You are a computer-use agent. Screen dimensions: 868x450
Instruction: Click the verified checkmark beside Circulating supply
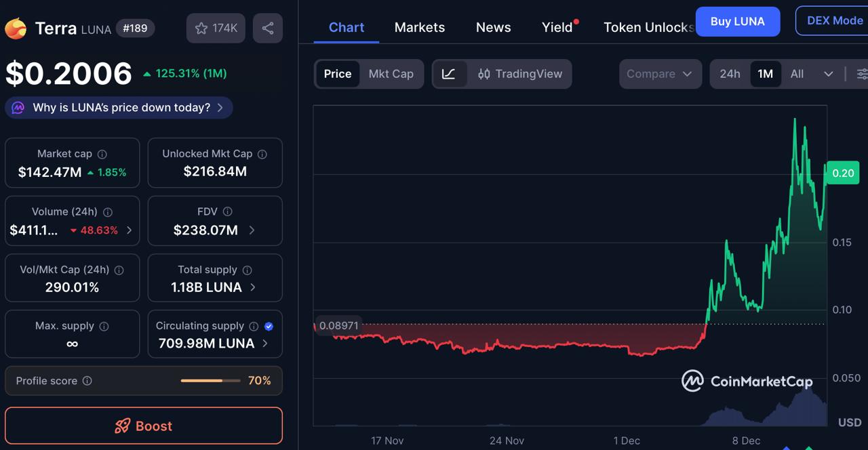point(269,326)
